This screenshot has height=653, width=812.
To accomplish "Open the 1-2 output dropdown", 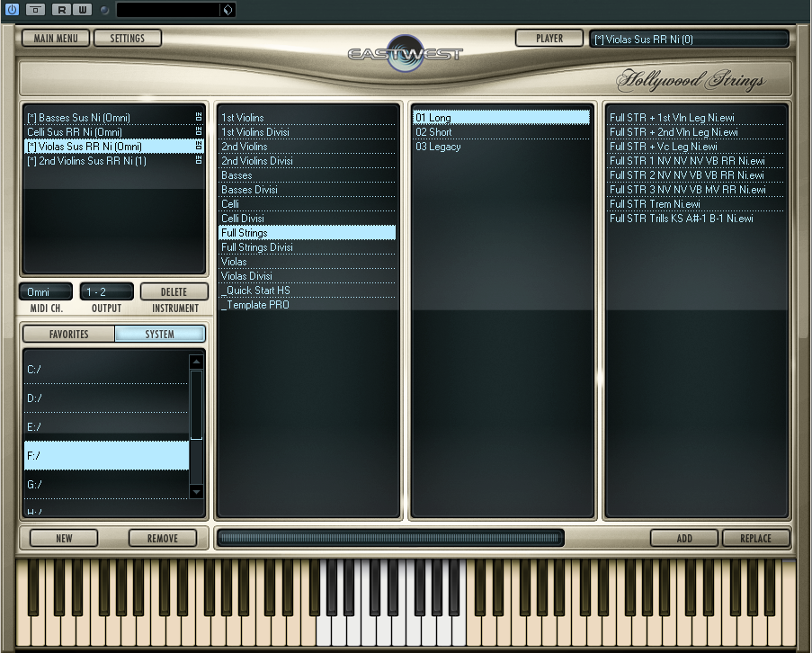I will [x=107, y=292].
